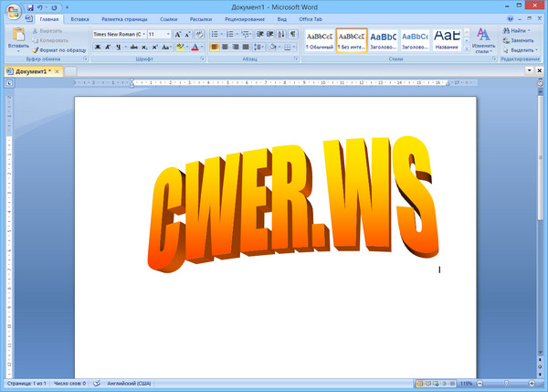The image size is (548, 392).
Task: Select the CWER.WS WordArt object
Action: pos(293,204)
